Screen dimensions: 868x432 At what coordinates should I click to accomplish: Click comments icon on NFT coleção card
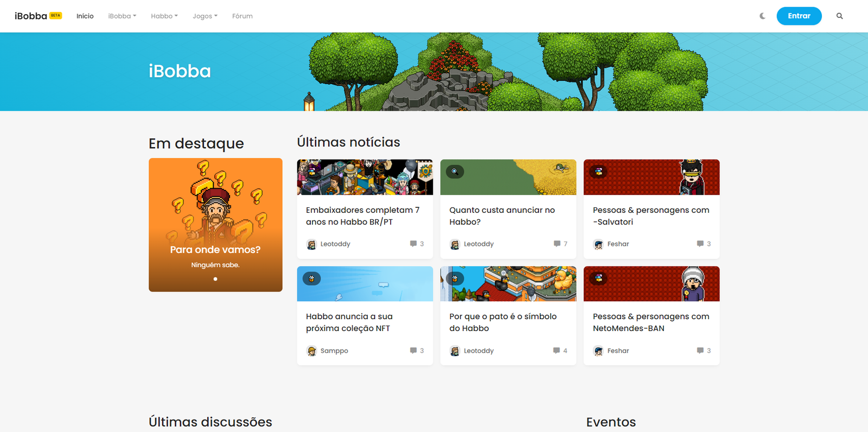tap(413, 351)
